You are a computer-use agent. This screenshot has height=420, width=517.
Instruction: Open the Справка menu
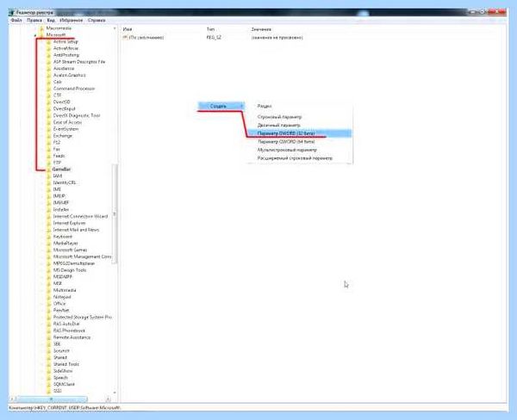97,21
